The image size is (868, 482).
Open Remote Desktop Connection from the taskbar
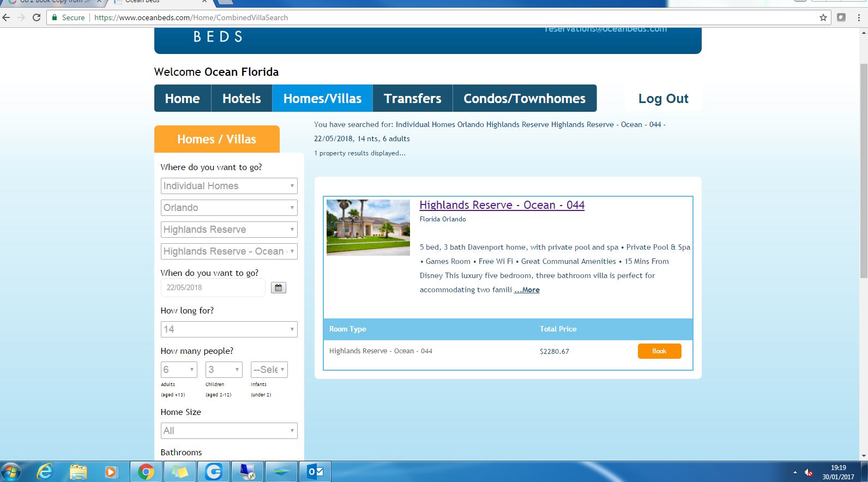(248, 472)
